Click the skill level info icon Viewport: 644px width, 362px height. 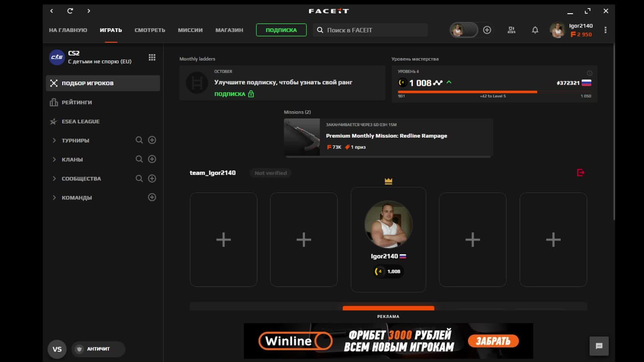coord(589,73)
